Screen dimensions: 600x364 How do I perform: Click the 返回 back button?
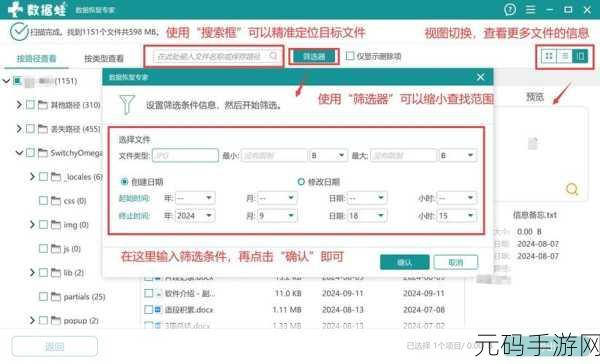[55, 346]
